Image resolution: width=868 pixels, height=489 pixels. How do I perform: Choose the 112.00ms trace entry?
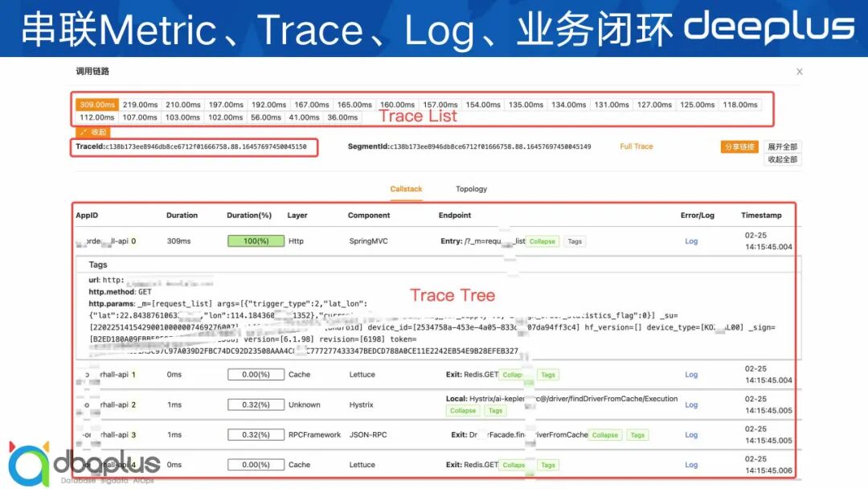pyautogui.click(x=97, y=117)
